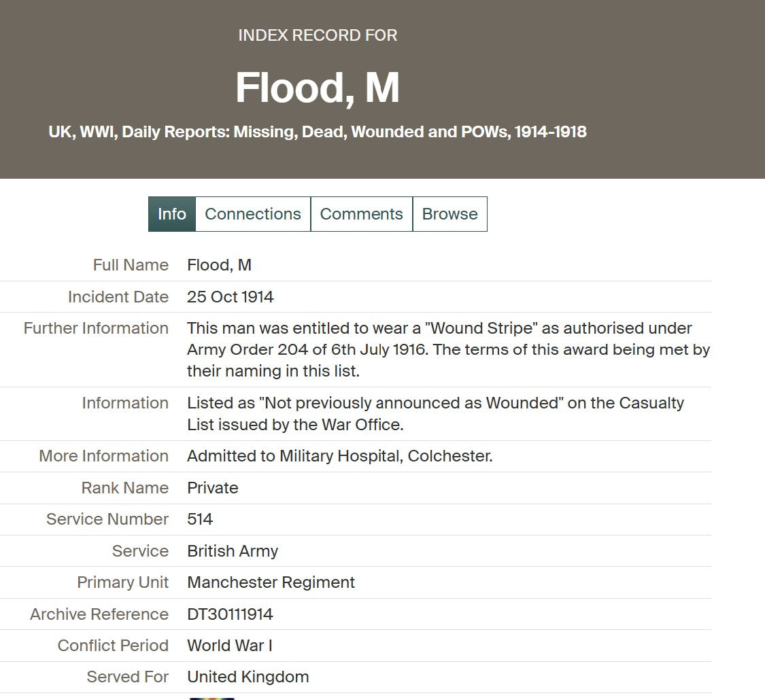Select the Full Name value Flood, M

pyautogui.click(x=219, y=265)
